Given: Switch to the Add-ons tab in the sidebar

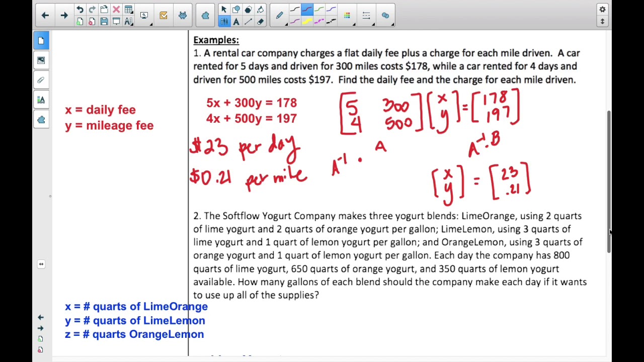Looking at the screenshot, I should [x=41, y=120].
